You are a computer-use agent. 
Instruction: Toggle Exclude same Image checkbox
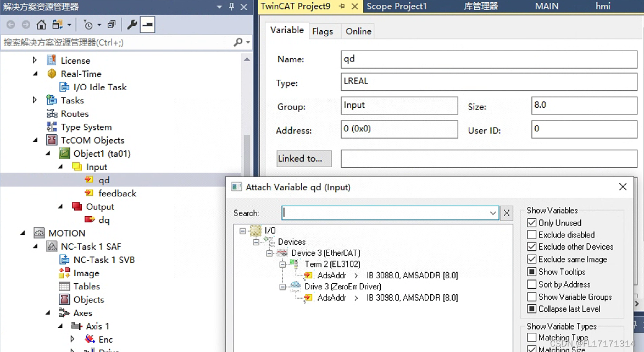[531, 259]
